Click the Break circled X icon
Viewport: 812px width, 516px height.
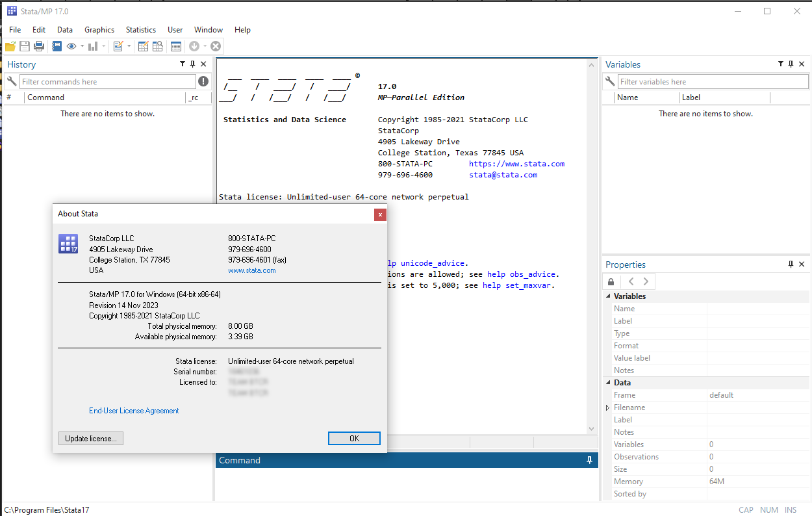click(216, 46)
